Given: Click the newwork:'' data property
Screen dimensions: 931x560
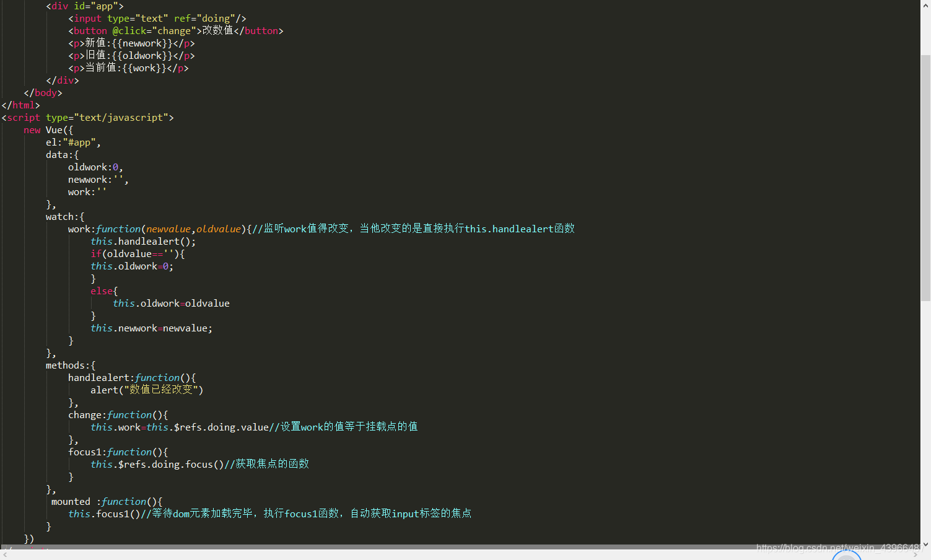Looking at the screenshot, I should [98, 180].
